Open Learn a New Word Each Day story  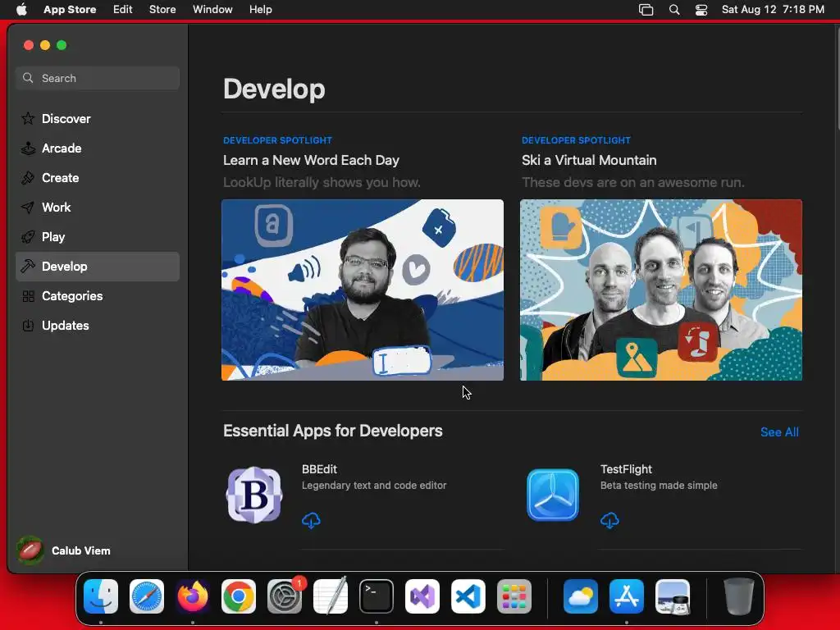[311, 160]
